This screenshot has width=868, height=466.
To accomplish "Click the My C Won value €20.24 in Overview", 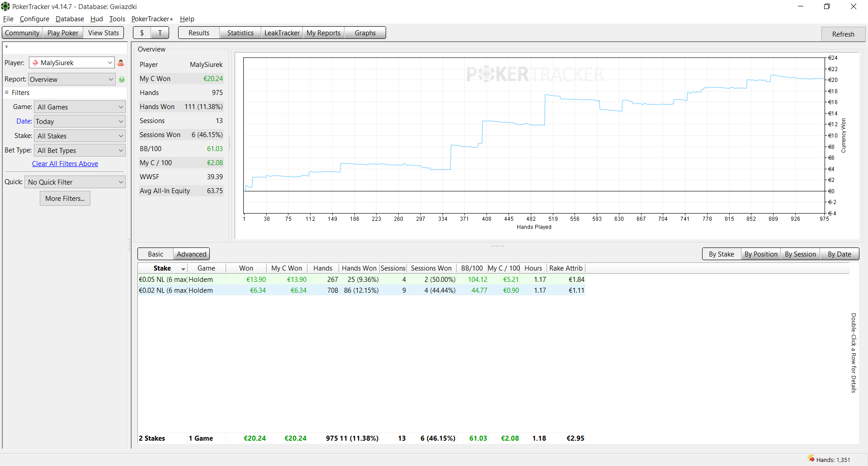I will click(213, 79).
